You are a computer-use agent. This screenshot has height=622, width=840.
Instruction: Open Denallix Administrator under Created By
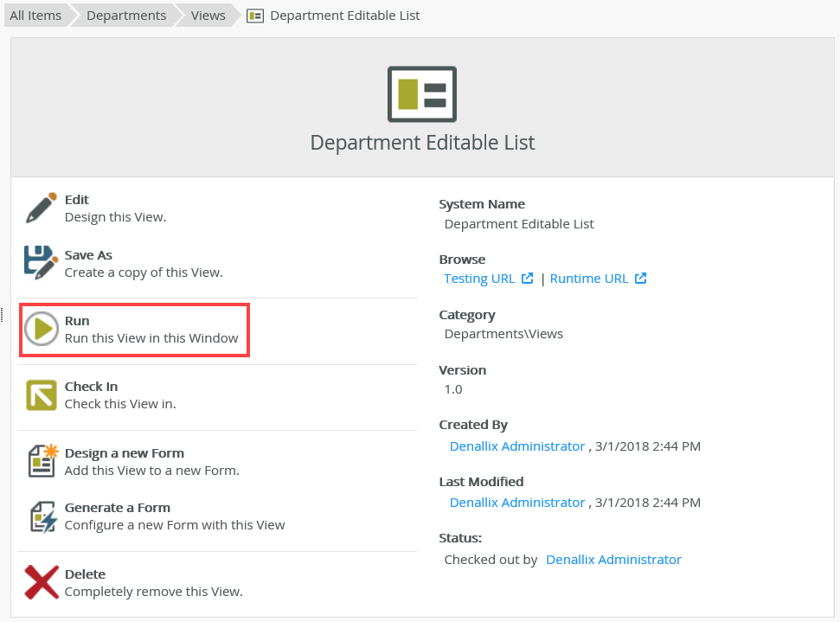(x=517, y=446)
